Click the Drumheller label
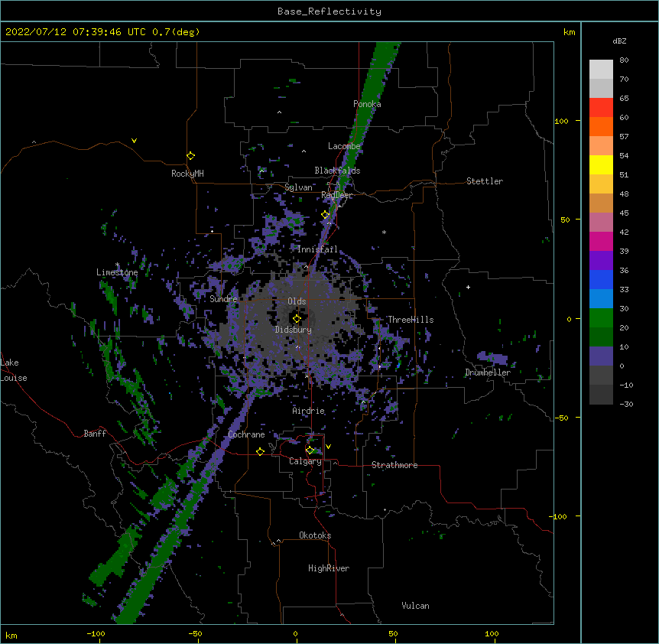 pos(488,372)
